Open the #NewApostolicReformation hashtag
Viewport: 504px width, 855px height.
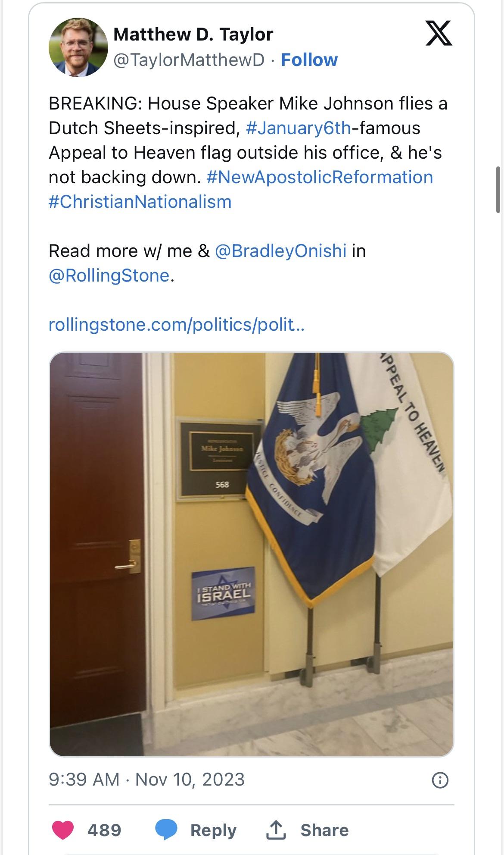pyautogui.click(x=320, y=177)
